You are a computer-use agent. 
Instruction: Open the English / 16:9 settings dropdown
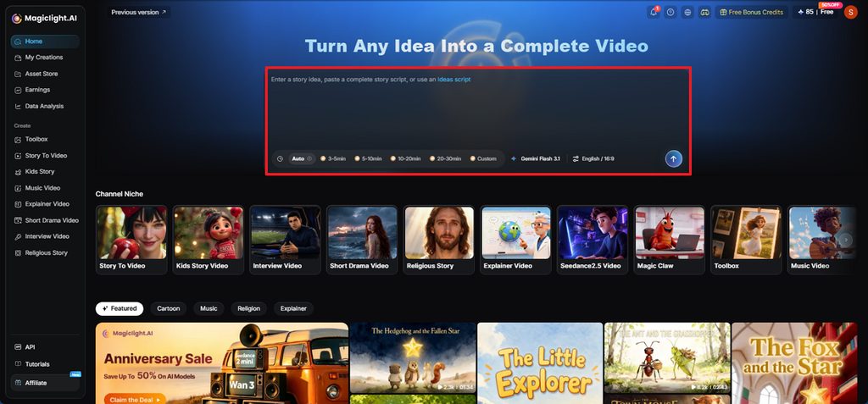point(593,159)
